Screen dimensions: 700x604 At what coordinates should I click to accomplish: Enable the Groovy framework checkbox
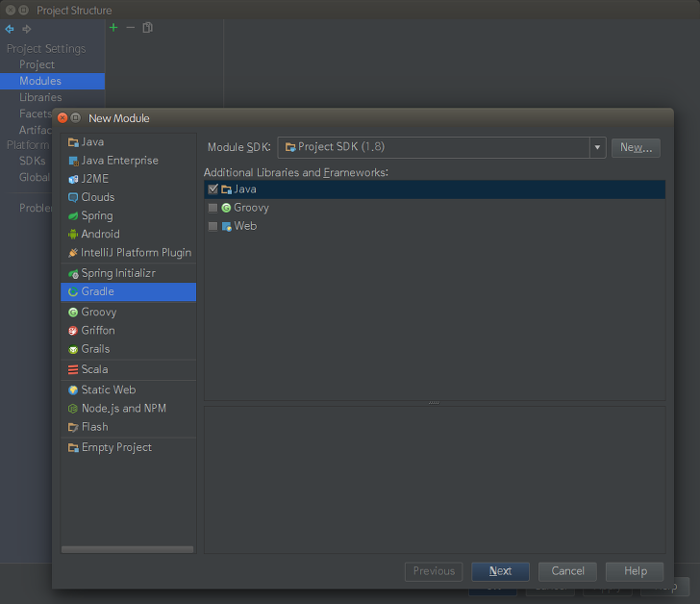coord(212,208)
